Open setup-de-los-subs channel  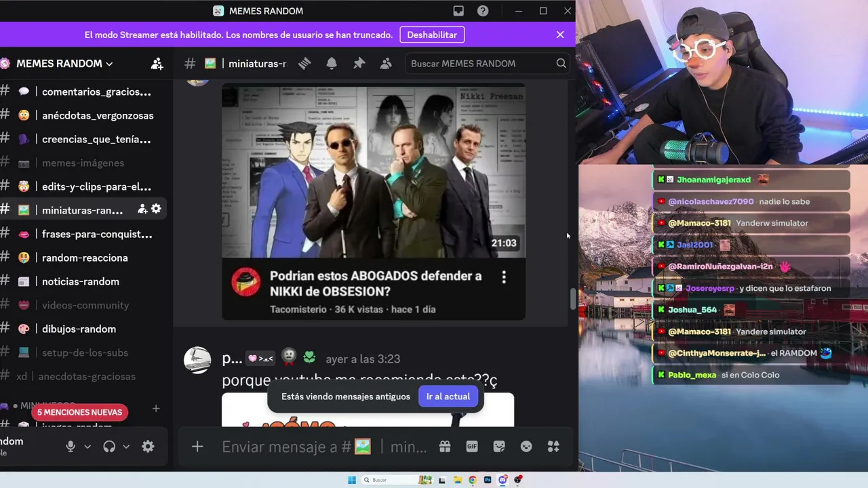[x=83, y=352]
